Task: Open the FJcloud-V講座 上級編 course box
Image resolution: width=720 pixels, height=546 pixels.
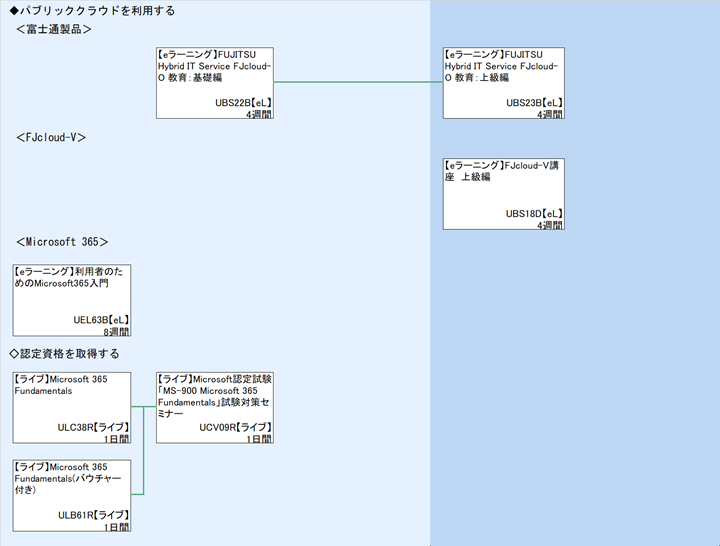Action: click(x=504, y=194)
